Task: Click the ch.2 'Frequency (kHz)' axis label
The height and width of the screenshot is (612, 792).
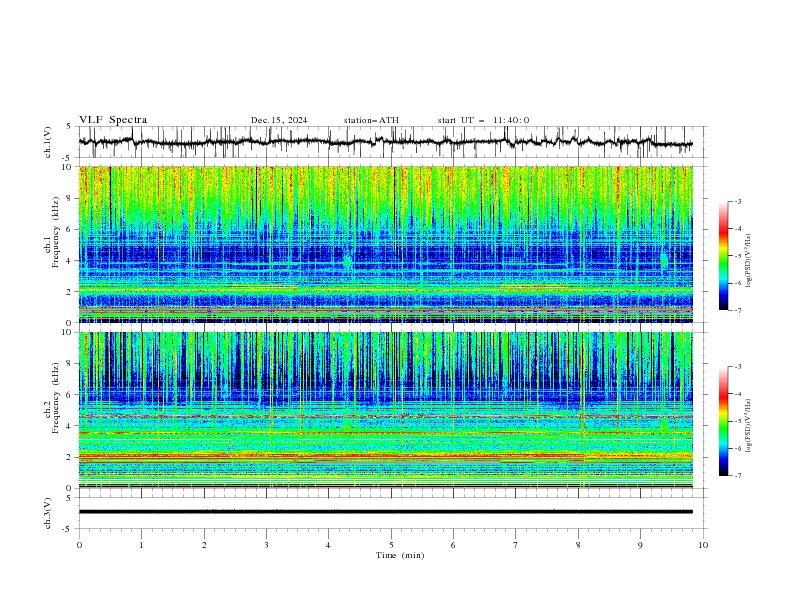Action: pyautogui.click(x=55, y=398)
